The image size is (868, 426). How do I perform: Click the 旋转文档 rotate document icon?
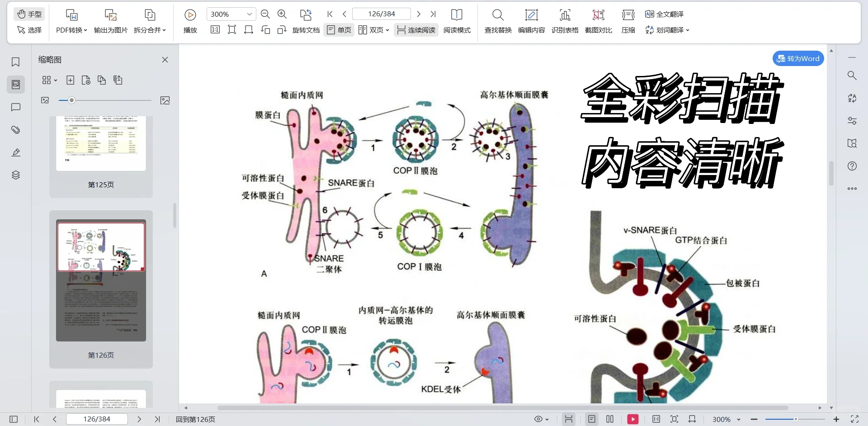pos(306,15)
